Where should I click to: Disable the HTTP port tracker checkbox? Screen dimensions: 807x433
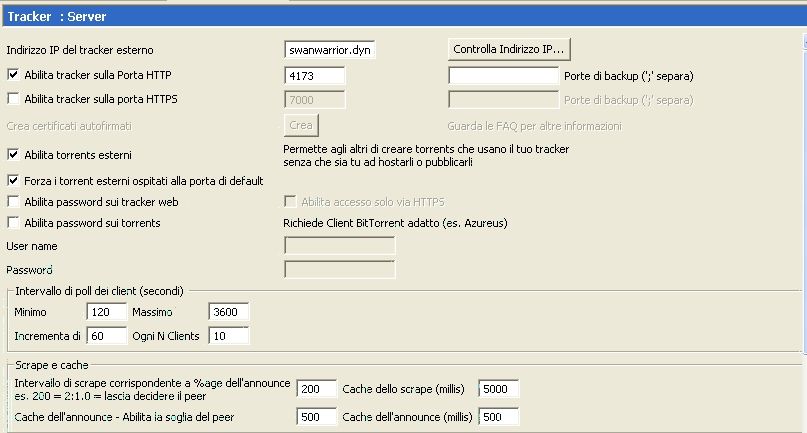[x=13, y=75]
